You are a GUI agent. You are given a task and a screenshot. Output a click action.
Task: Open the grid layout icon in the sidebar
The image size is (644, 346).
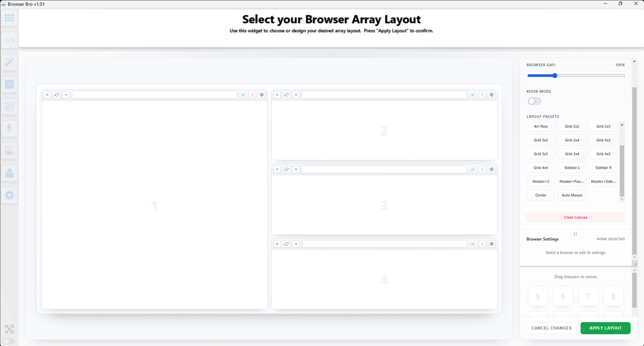pos(9,18)
